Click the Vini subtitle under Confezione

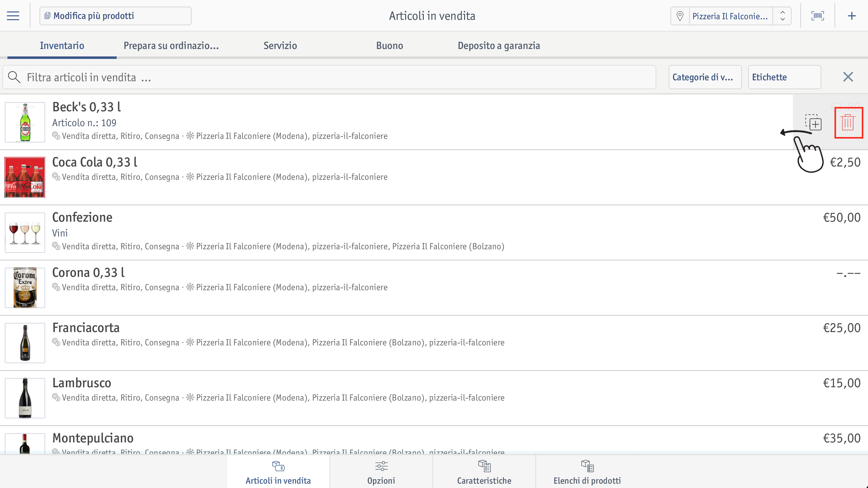click(60, 233)
